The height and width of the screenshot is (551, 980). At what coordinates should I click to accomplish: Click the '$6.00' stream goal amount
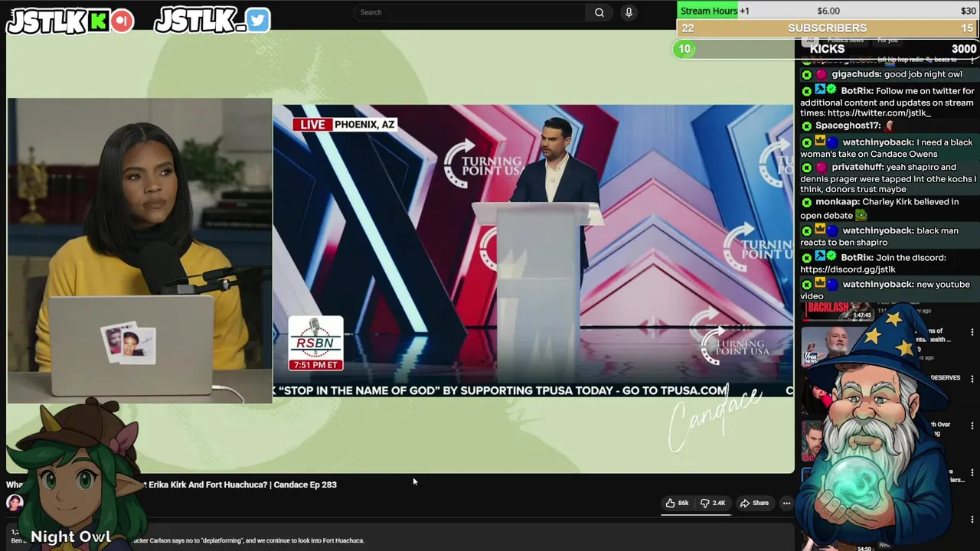(828, 11)
